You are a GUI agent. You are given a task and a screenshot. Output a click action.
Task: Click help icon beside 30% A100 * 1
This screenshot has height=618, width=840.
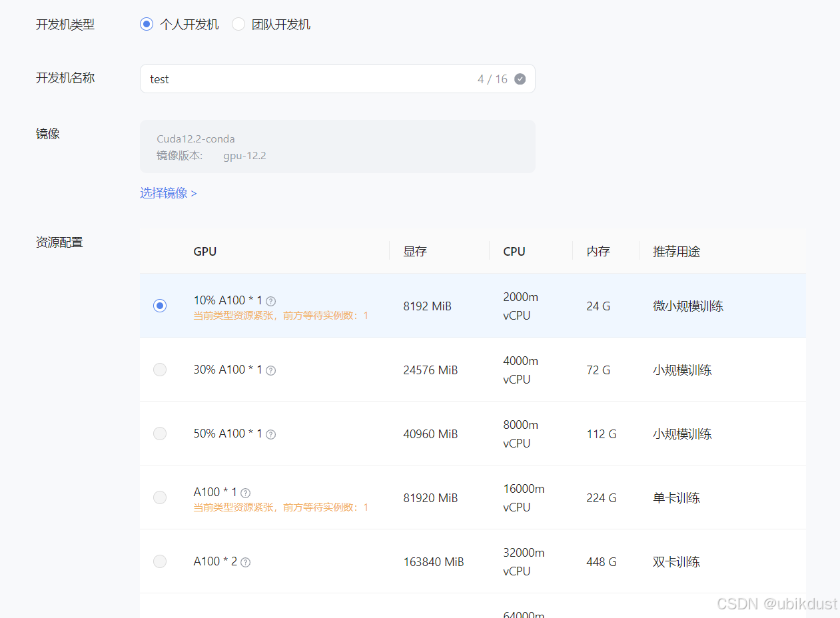[270, 370]
